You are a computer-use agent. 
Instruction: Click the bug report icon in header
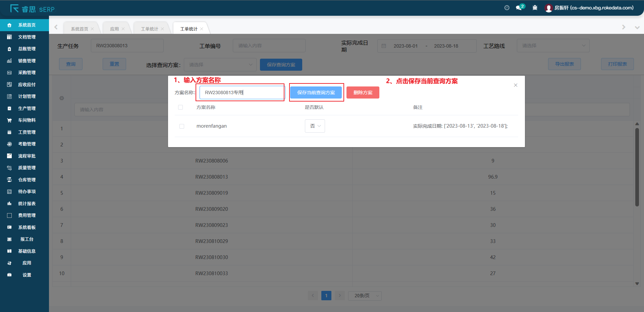pos(535,8)
